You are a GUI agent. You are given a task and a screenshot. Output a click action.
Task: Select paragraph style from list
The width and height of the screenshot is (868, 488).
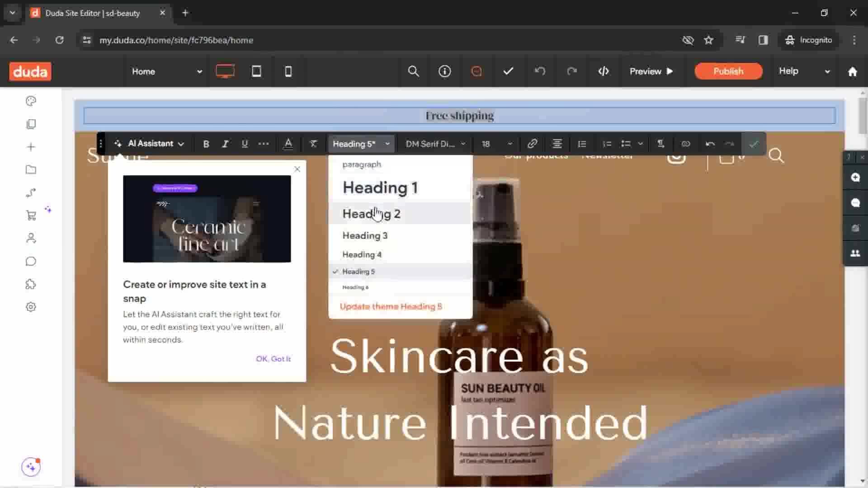point(362,164)
